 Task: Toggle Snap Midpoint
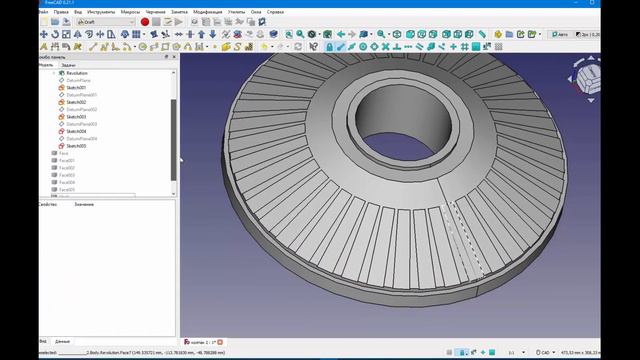tap(351, 47)
